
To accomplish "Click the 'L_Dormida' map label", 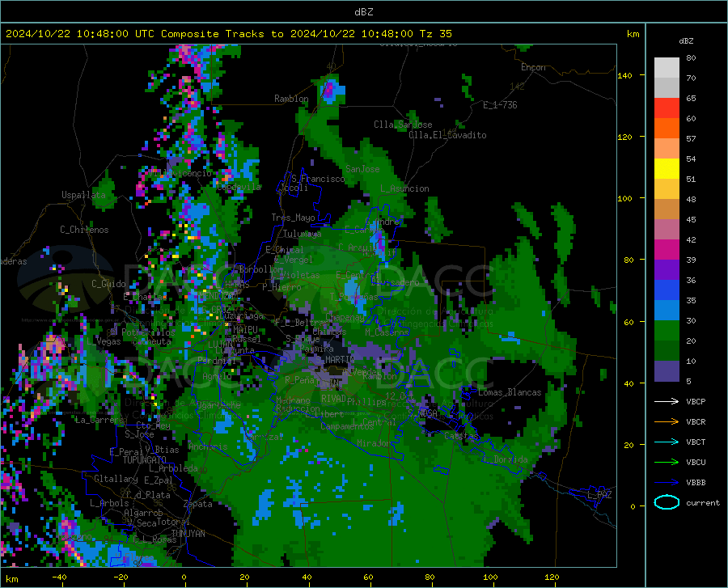I will pos(506,459).
